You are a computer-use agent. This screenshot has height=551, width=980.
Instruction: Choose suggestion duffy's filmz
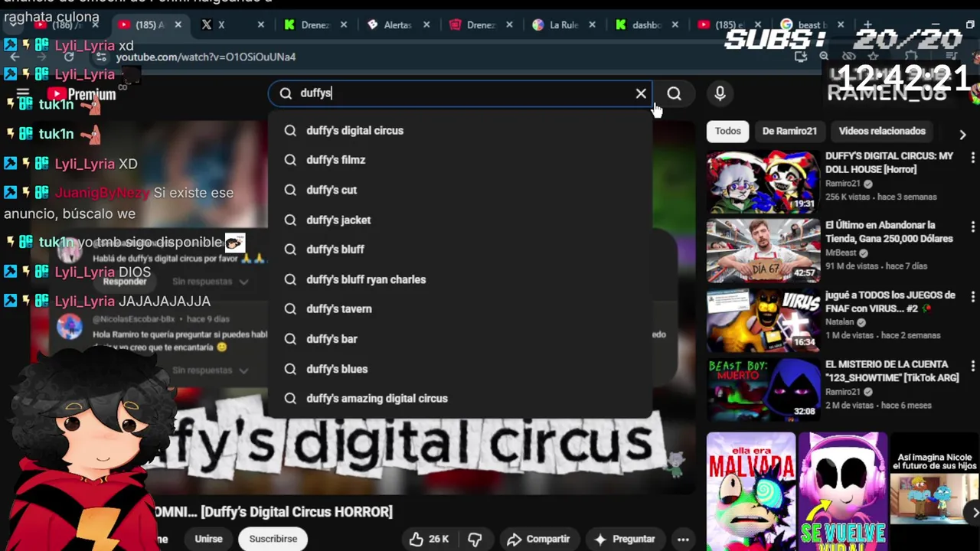pos(460,160)
